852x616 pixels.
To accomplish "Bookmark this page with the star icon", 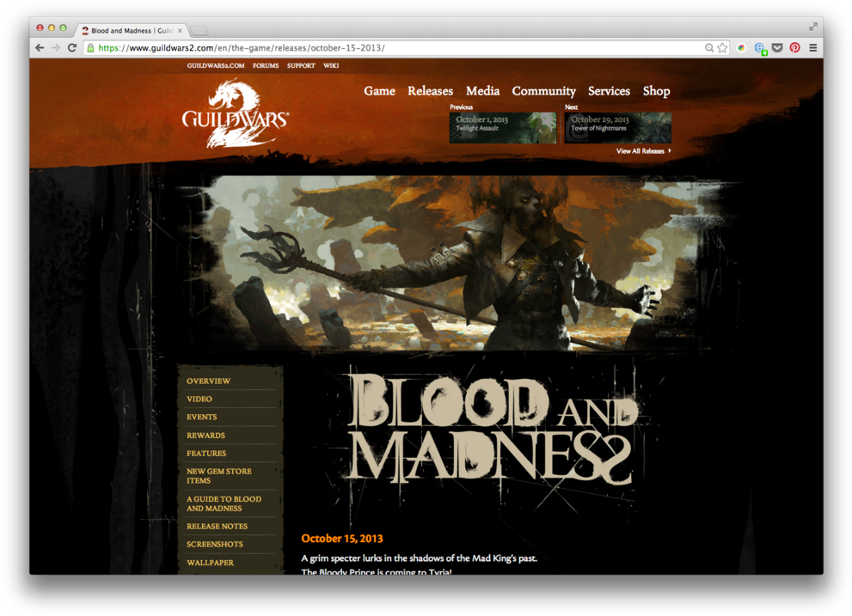I will click(x=722, y=48).
